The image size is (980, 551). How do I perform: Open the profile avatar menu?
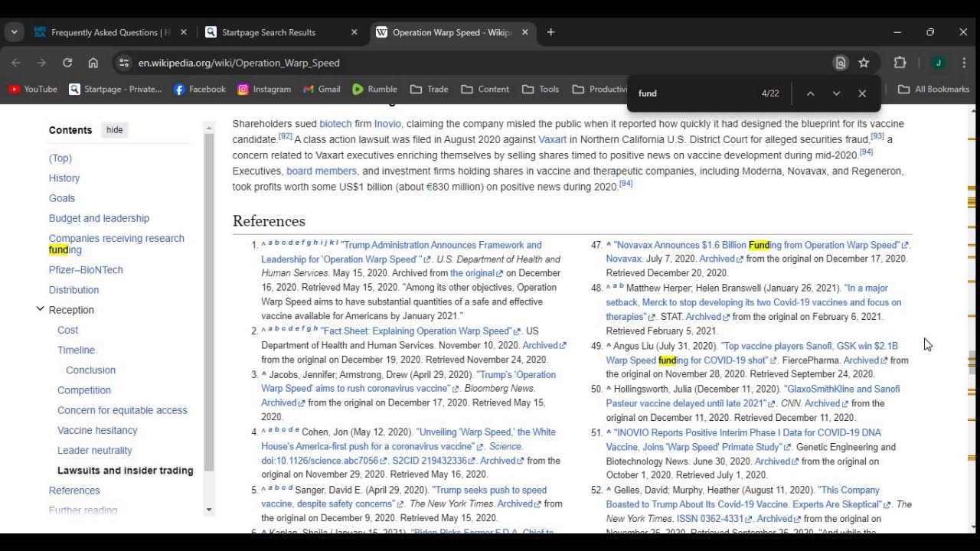pyautogui.click(x=938, y=63)
